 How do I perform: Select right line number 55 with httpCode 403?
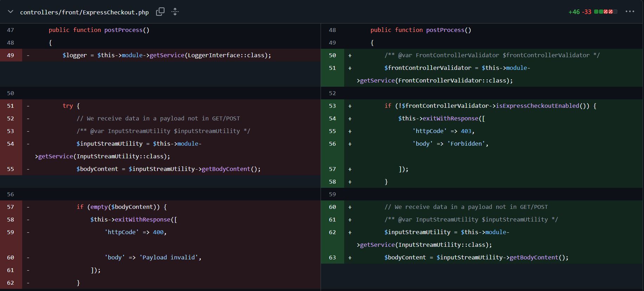[x=332, y=131]
